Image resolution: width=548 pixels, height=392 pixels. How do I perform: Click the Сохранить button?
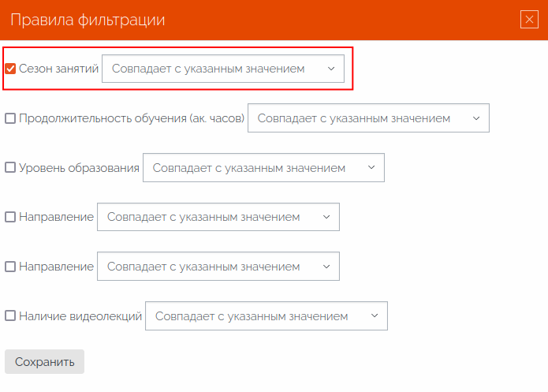tap(44, 361)
